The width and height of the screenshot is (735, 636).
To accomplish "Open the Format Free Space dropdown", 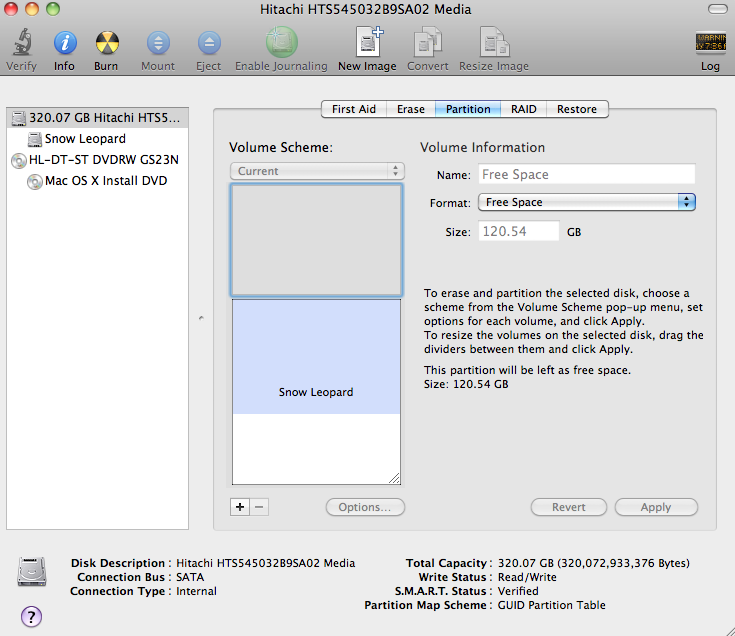I will click(587, 202).
